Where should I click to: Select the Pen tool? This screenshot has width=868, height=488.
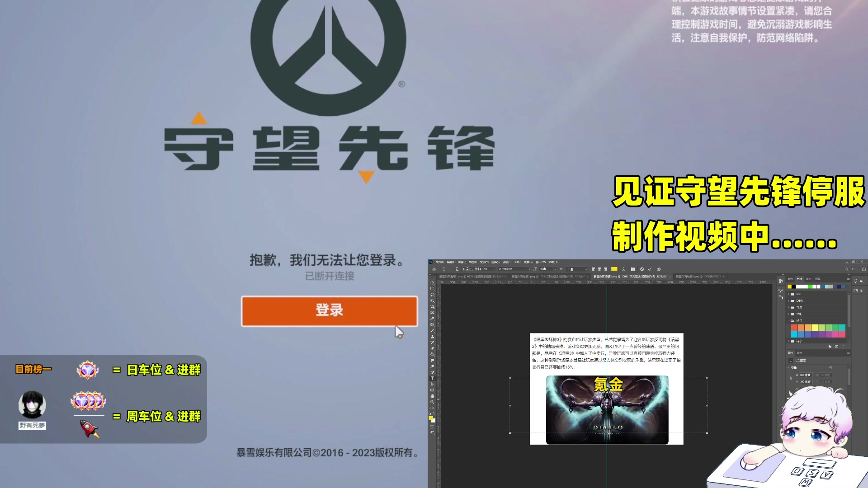(432, 372)
